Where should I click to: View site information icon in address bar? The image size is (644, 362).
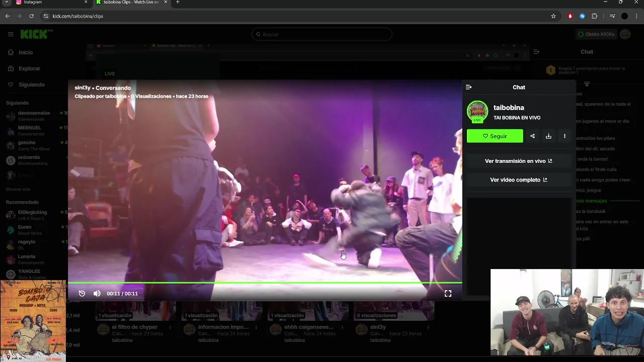[x=46, y=16]
